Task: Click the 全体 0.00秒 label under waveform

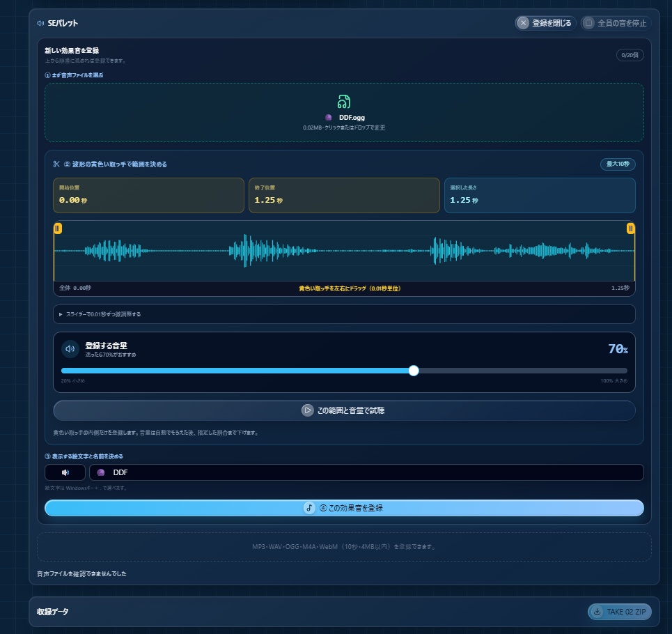Action: [x=75, y=288]
